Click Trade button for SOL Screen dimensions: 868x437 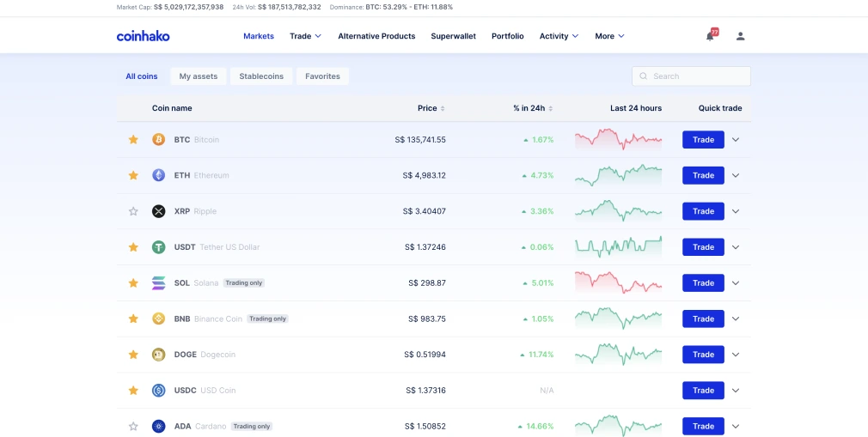click(703, 282)
